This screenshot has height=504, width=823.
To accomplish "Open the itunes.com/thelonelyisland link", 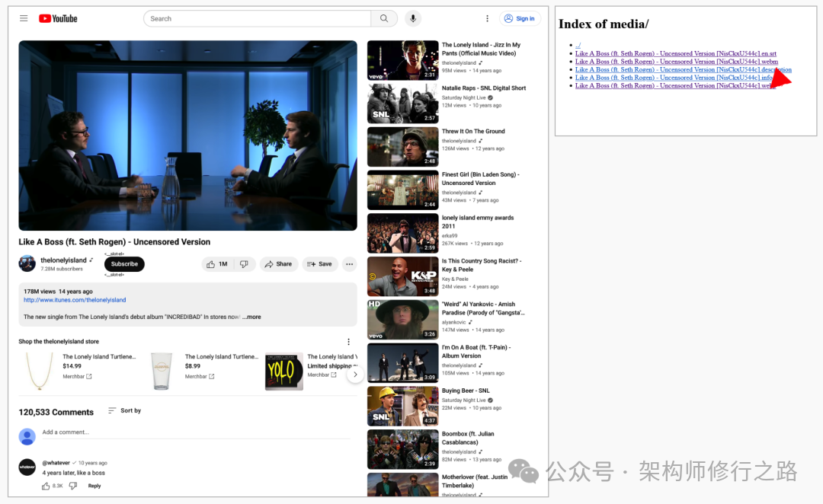I will pos(75,300).
